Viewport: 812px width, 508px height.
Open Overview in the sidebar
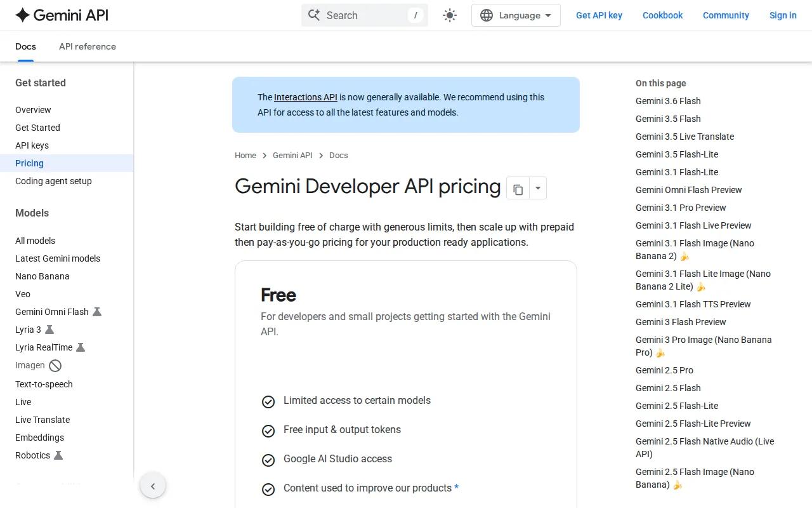[33, 110]
